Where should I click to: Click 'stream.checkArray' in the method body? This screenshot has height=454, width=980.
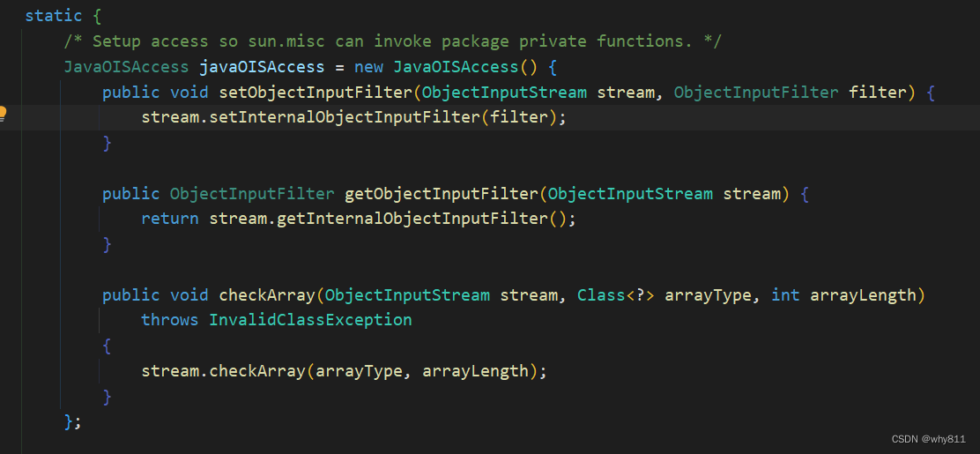click(223, 371)
